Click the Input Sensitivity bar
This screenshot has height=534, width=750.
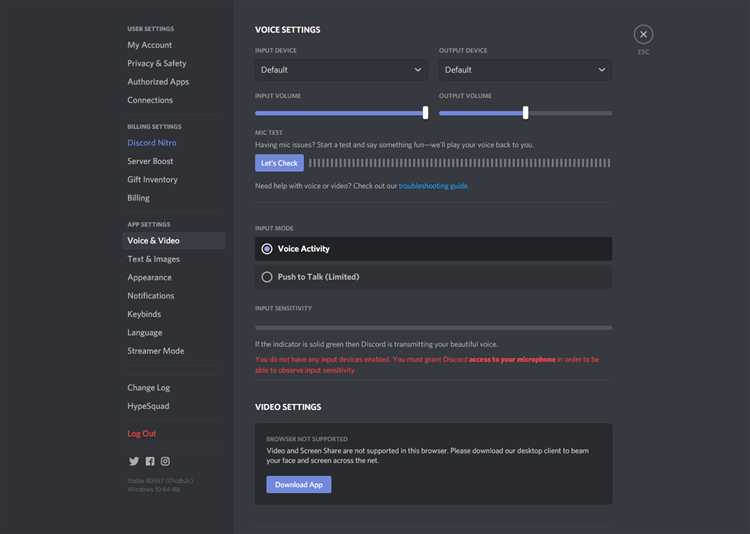click(433, 328)
